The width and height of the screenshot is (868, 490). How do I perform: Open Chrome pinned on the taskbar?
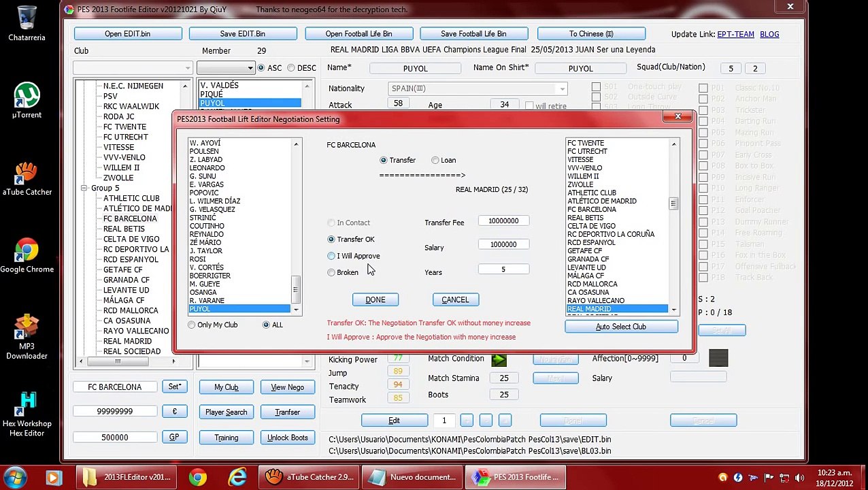pyautogui.click(x=197, y=477)
